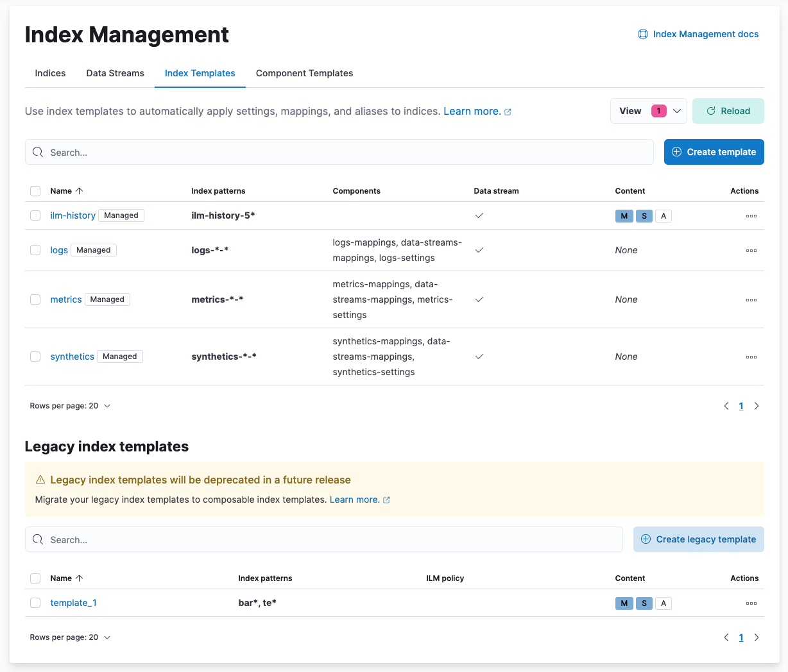This screenshot has height=672, width=788.
Task: Open actions menu for synthetics row
Action: coord(751,357)
